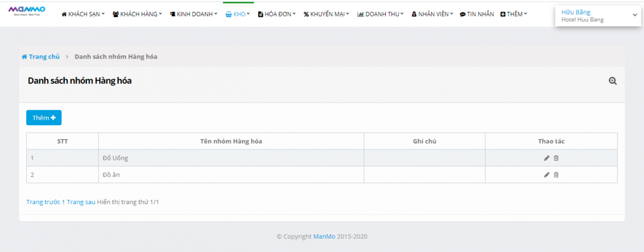This screenshot has width=644, height=252.
Task: Open the KHO dropdown menu
Action: [238, 15]
